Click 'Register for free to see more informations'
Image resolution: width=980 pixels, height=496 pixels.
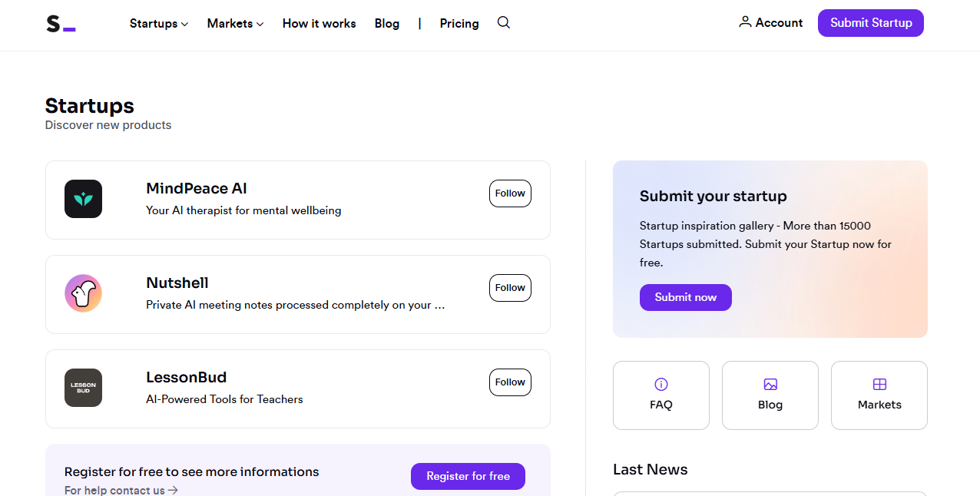[x=192, y=471]
